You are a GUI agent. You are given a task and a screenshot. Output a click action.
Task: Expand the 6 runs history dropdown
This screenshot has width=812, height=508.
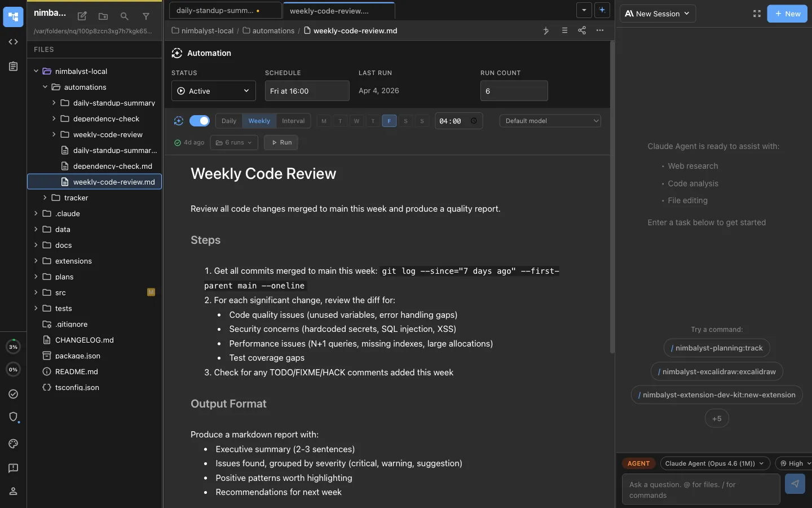[233, 142]
